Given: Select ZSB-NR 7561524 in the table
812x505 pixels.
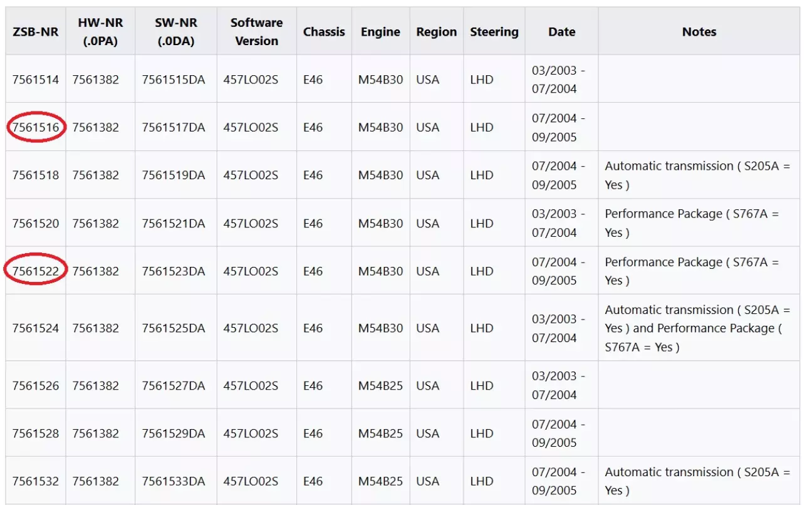Looking at the screenshot, I should click(36, 328).
